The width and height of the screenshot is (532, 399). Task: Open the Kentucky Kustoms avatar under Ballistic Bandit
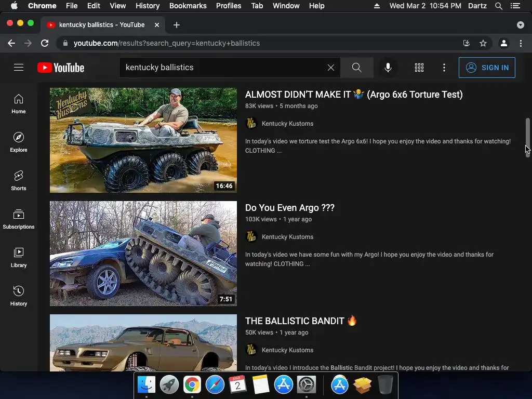(x=251, y=350)
